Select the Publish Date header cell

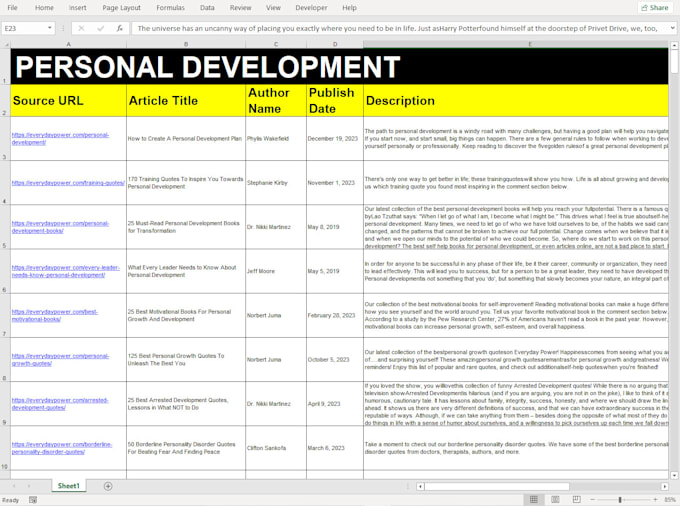pyautogui.click(x=334, y=100)
